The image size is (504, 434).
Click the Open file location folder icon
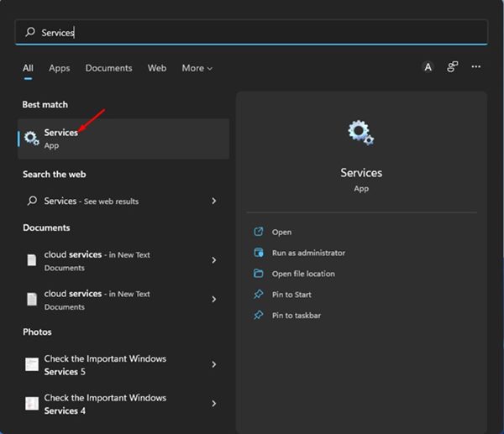258,274
